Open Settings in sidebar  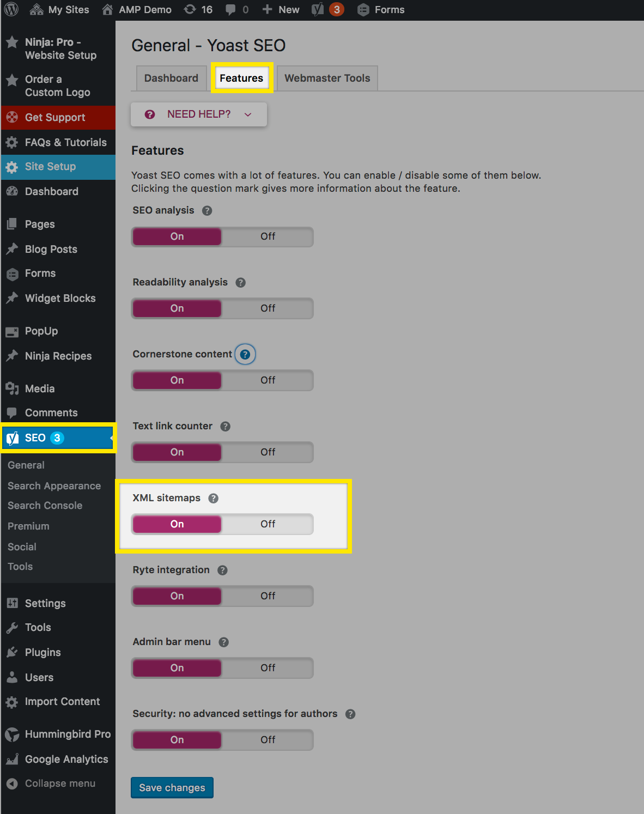click(x=58, y=603)
